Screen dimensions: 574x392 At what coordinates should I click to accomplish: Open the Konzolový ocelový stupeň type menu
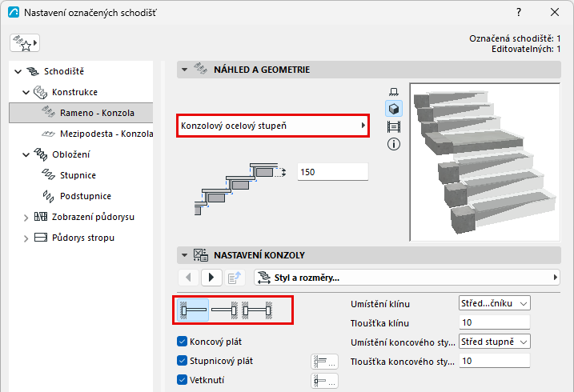pos(273,126)
